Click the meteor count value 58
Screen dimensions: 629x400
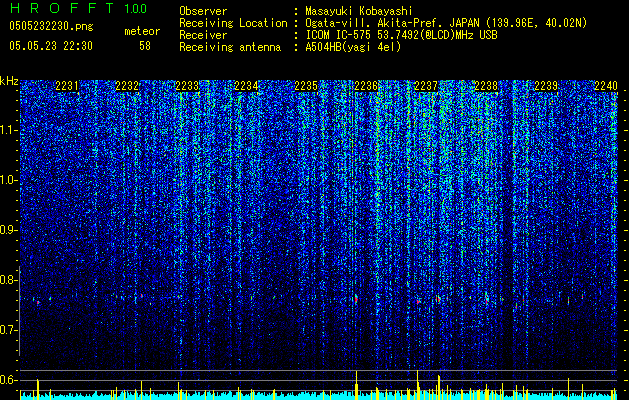click(145, 46)
